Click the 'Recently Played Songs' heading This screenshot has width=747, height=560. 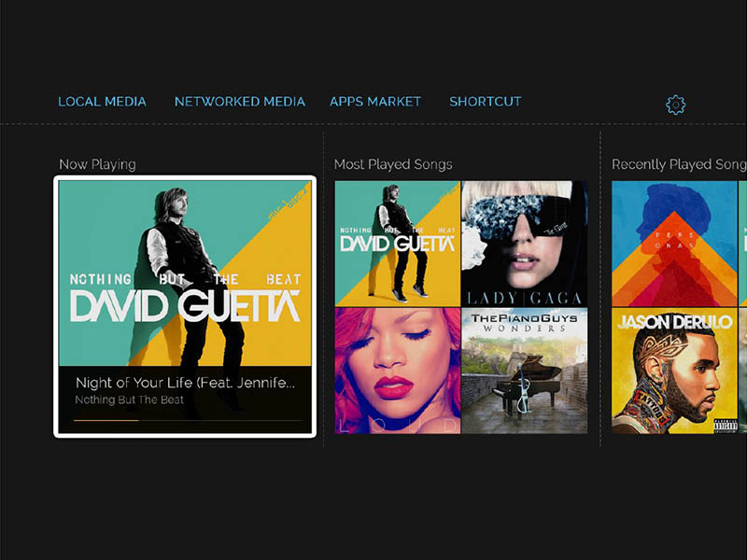679,164
